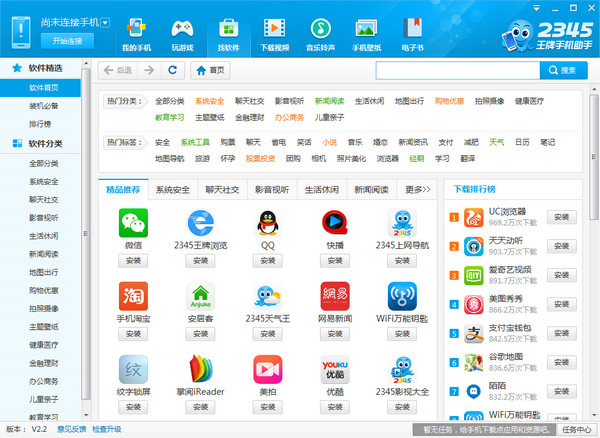Open the title bar menu dropdown arrow
The image size is (600, 438).
[536, 8]
